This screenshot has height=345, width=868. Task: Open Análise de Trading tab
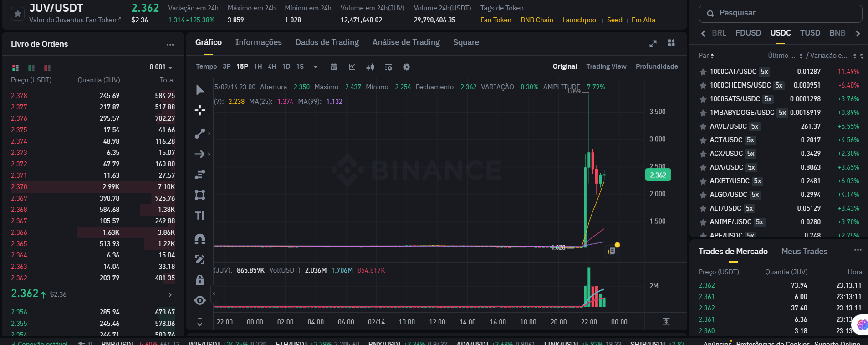[406, 42]
